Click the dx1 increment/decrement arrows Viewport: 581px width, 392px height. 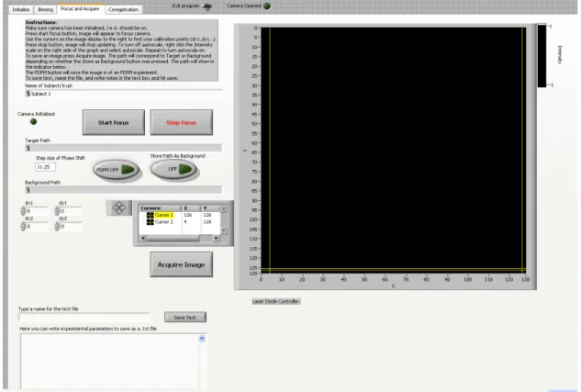click(23, 211)
